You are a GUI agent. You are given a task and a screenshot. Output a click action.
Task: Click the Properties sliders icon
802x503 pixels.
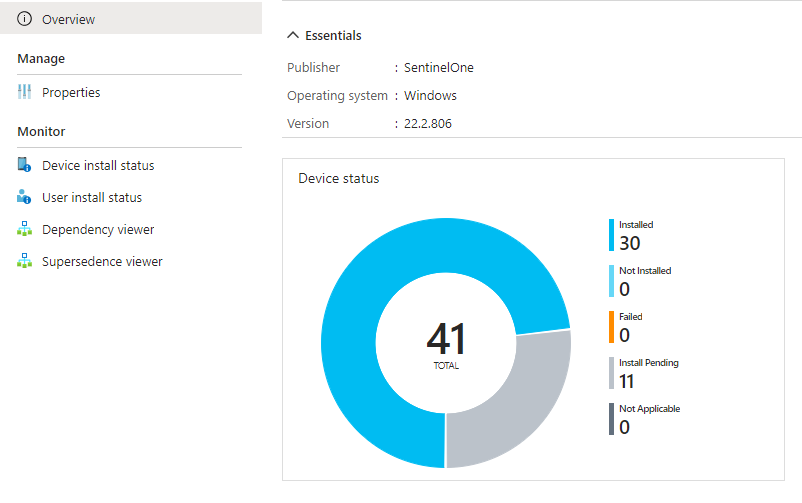point(25,93)
